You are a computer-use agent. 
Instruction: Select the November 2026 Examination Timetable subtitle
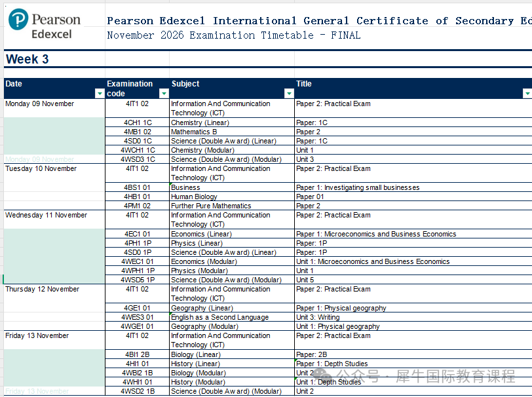(x=234, y=35)
